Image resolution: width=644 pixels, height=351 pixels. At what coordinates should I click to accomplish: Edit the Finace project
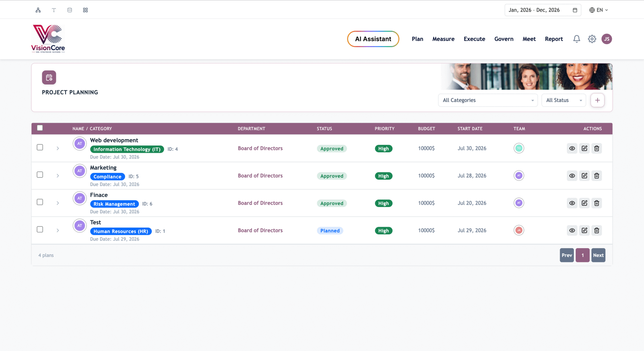[584, 203]
